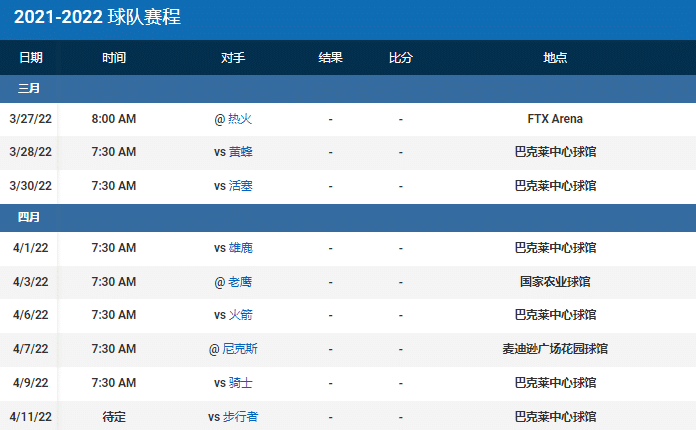Click the 活塞 opponent link
Viewport: 696px width, 430px height.
pos(240,185)
